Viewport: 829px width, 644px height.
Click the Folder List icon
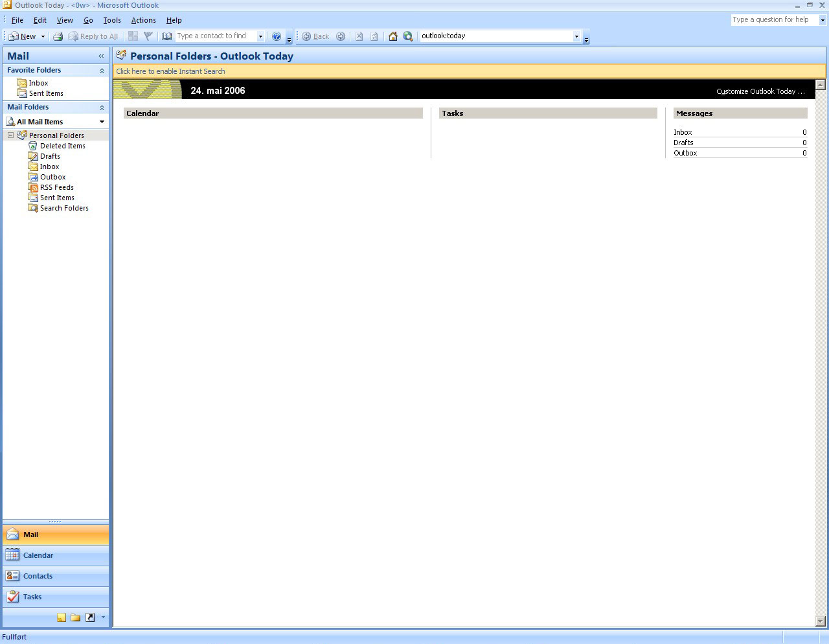pos(76,617)
